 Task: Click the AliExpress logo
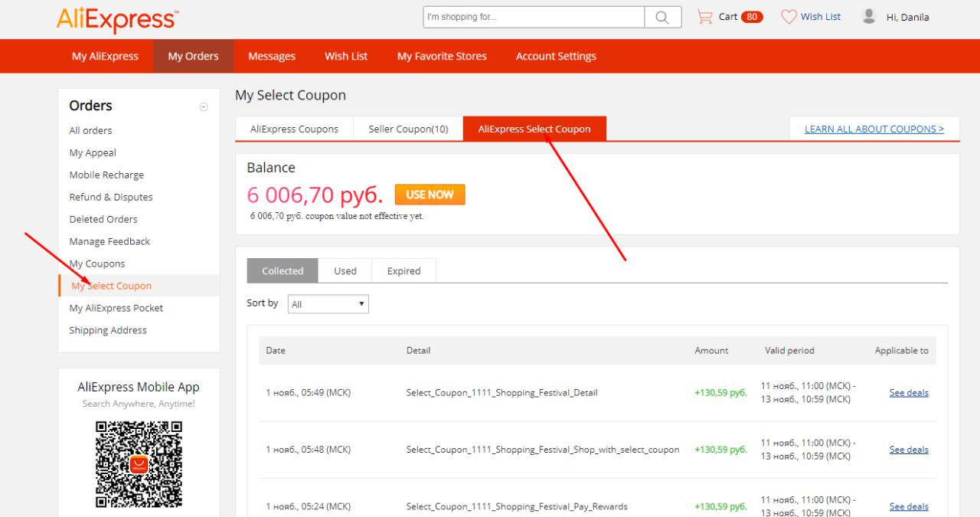tap(118, 20)
